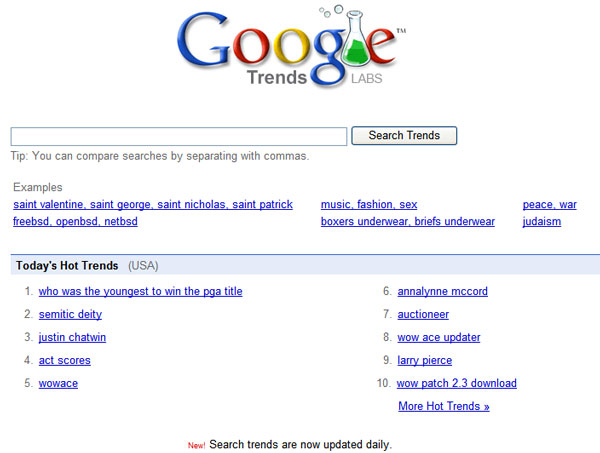Open the freebsd, openbsd, netbsd example
Image resolution: width=600 pixels, height=453 pixels.
point(75,222)
